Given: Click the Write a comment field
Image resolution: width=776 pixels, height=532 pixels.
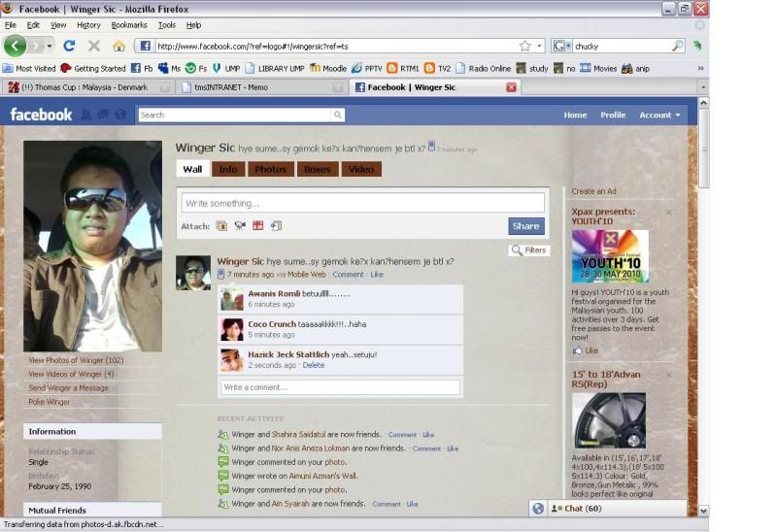Looking at the screenshot, I should [x=340, y=387].
